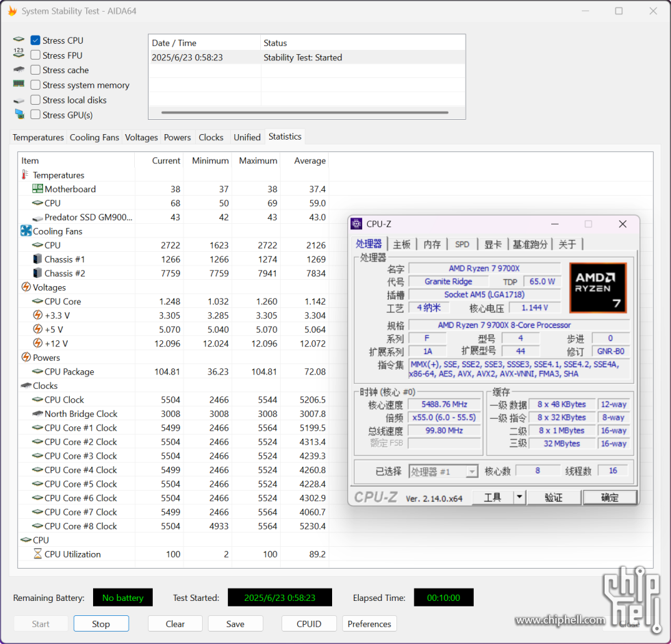Click the lightning icon beside +5 V

38,329
